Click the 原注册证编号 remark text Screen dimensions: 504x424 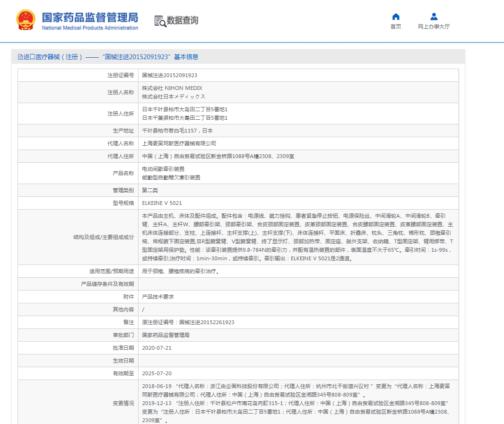(188, 322)
